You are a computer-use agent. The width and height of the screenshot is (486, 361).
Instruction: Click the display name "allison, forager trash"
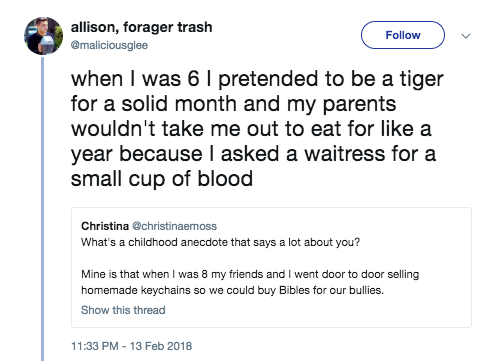(x=141, y=27)
